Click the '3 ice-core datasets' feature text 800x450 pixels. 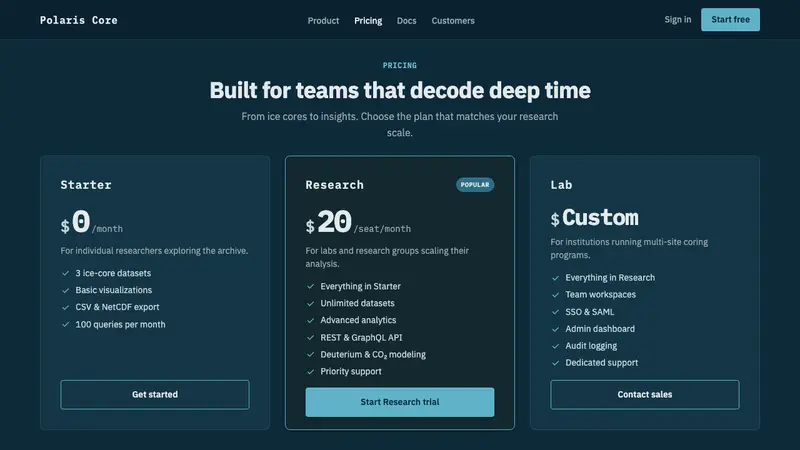click(113, 273)
